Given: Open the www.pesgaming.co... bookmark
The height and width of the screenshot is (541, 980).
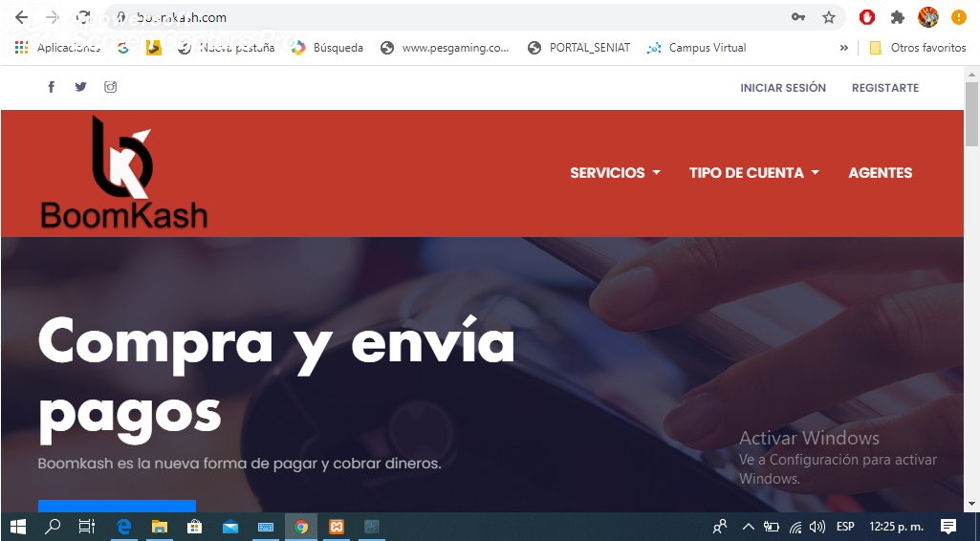Looking at the screenshot, I should click(x=445, y=48).
